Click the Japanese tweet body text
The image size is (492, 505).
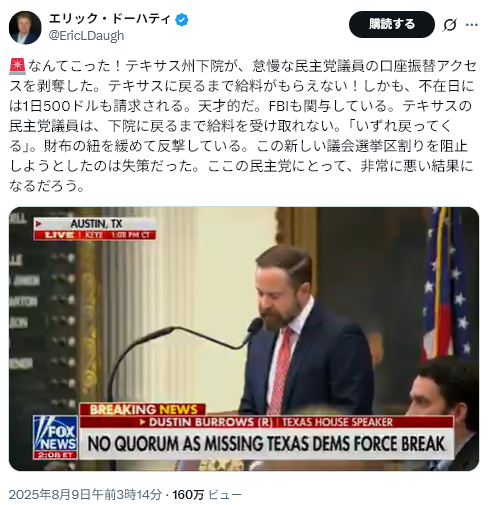(x=243, y=126)
